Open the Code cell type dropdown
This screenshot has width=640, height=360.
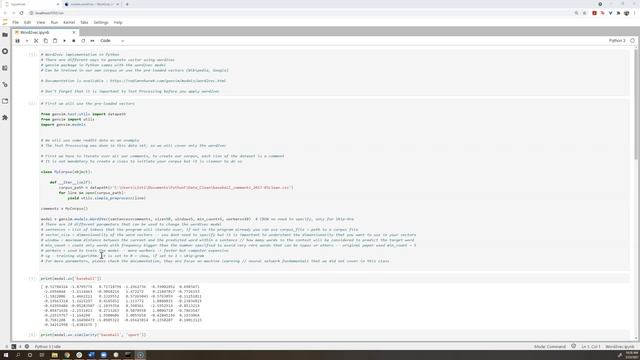tap(112, 41)
